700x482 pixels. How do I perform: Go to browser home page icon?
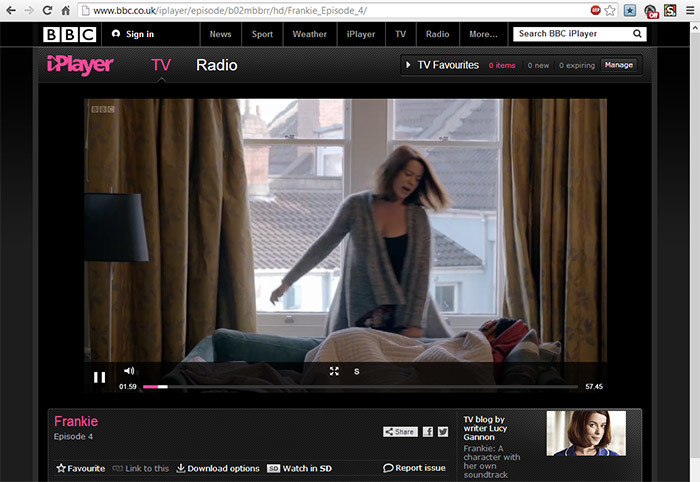(66, 10)
